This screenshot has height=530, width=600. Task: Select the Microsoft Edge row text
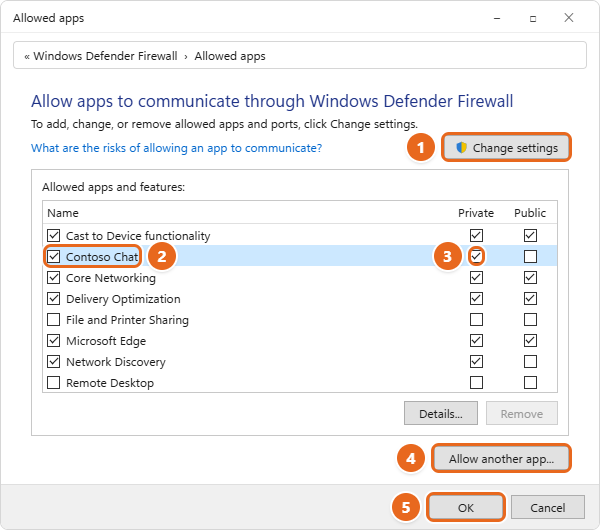(106, 341)
